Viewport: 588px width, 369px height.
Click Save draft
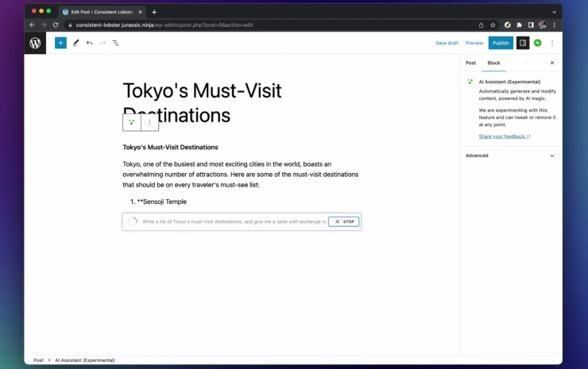tap(447, 43)
